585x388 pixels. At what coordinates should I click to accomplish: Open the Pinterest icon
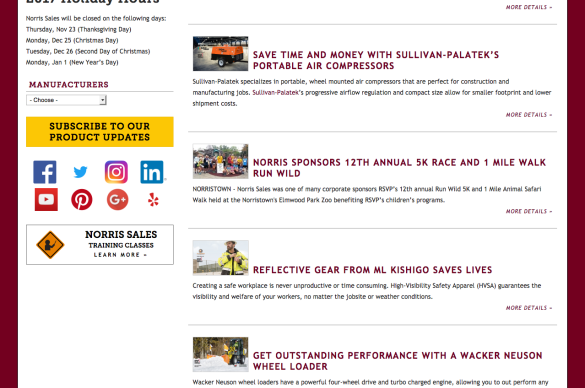point(82,200)
